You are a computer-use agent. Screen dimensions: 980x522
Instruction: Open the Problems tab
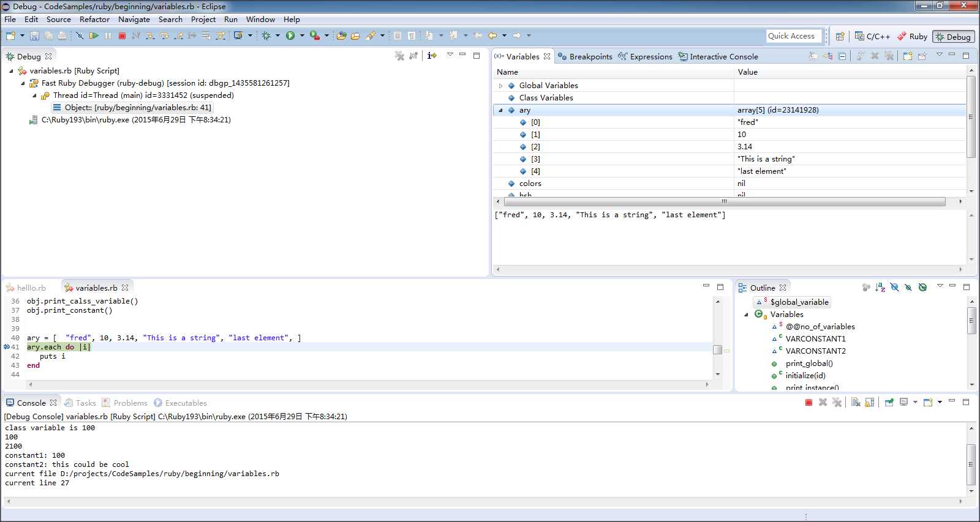pyautogui.click(x=124, y=403)
